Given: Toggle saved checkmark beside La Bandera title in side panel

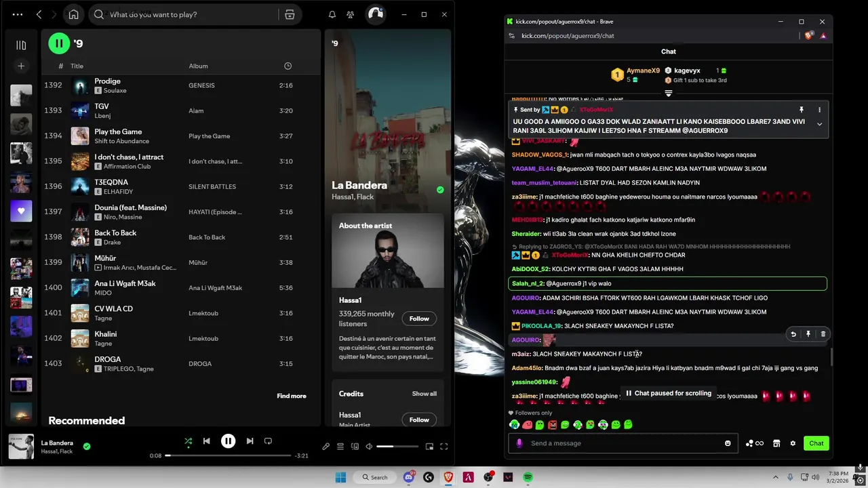Looking at the screenshot, I should click(440, 190).
